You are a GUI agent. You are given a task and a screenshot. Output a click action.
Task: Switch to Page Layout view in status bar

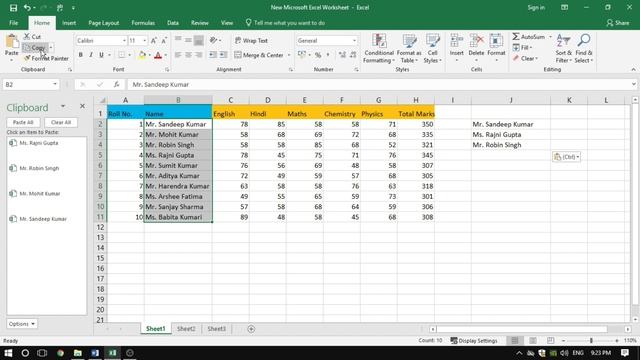pos(533,340)
